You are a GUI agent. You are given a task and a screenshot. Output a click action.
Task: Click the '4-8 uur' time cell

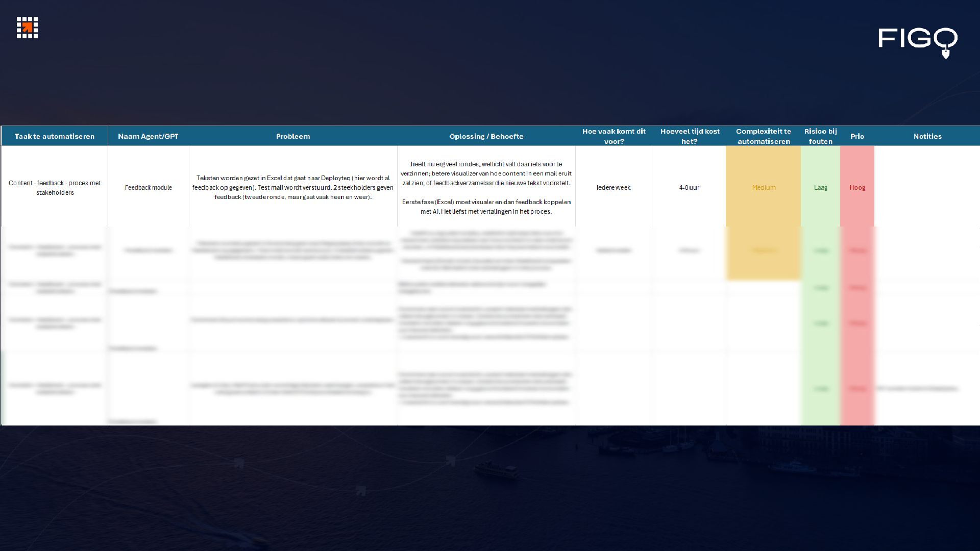[689, 188]
